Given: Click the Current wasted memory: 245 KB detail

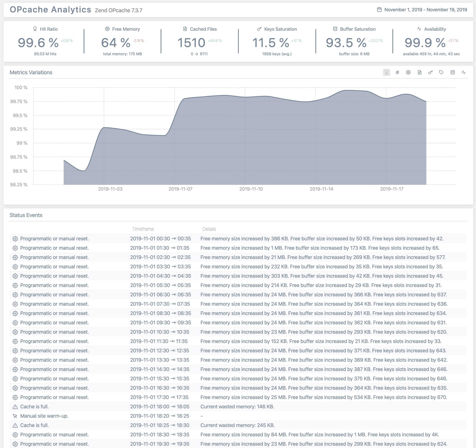Looking at the screenshot, I should point(238,425).
